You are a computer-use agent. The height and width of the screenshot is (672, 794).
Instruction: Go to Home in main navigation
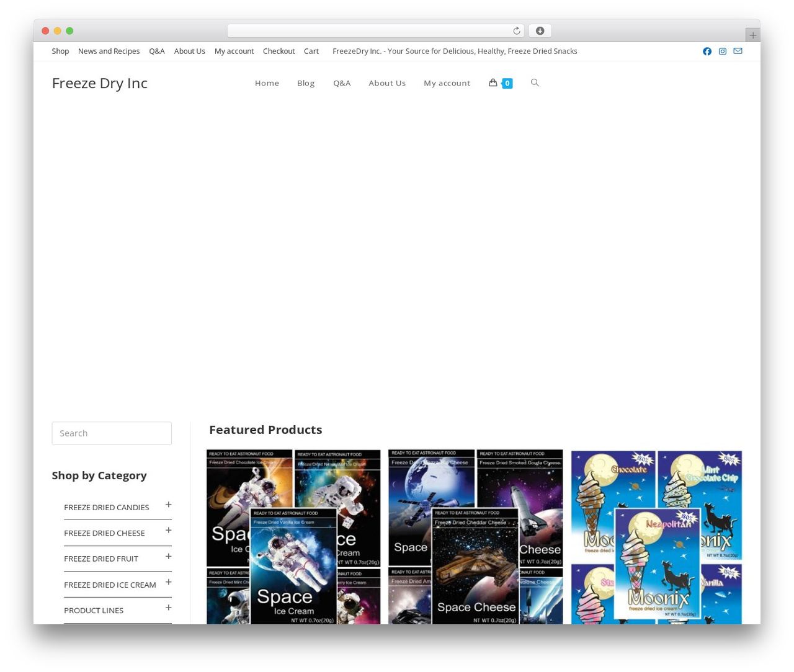267,83
